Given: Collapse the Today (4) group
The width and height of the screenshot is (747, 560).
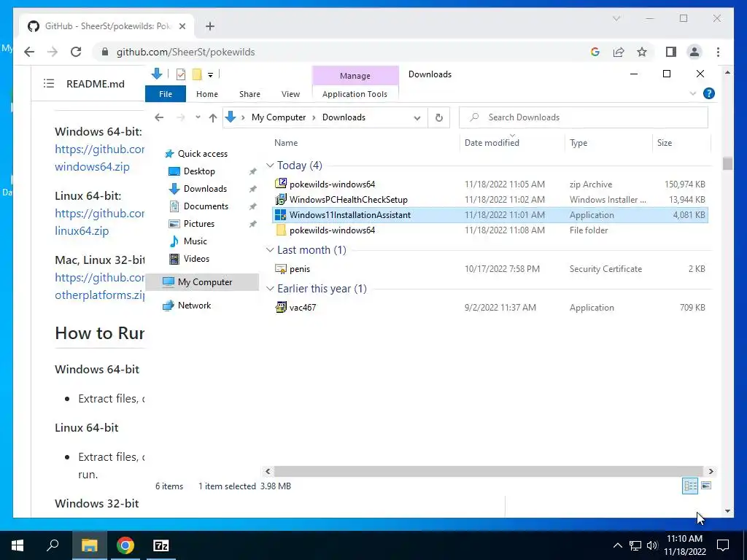Looking at the screenshot, I should pyautogui.click(x=270, y=166).
